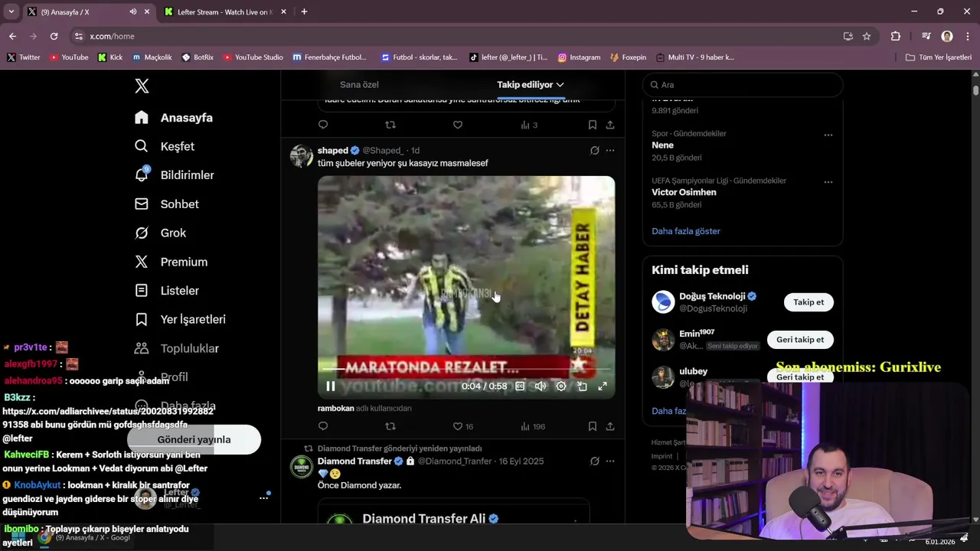The image size is (980, 551).
Task: Mute the video volume
Action: point(541,386)
